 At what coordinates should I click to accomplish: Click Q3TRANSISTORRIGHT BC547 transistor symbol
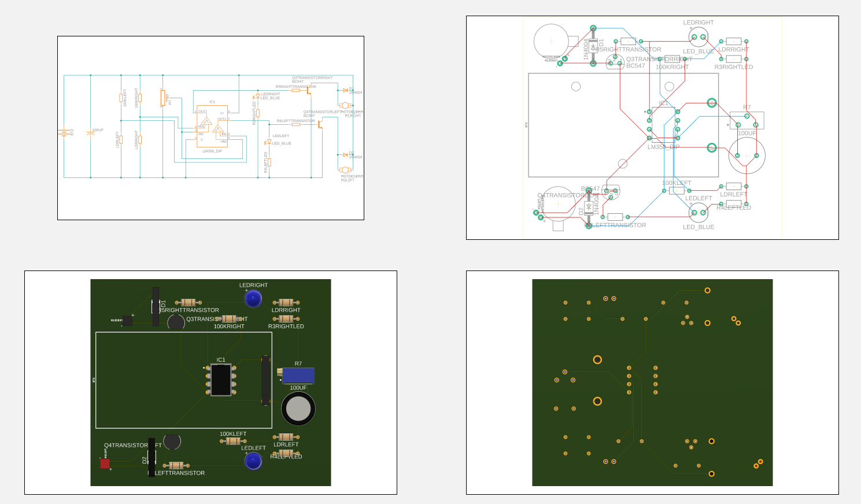pyautogui.click(x=309, y=91)
